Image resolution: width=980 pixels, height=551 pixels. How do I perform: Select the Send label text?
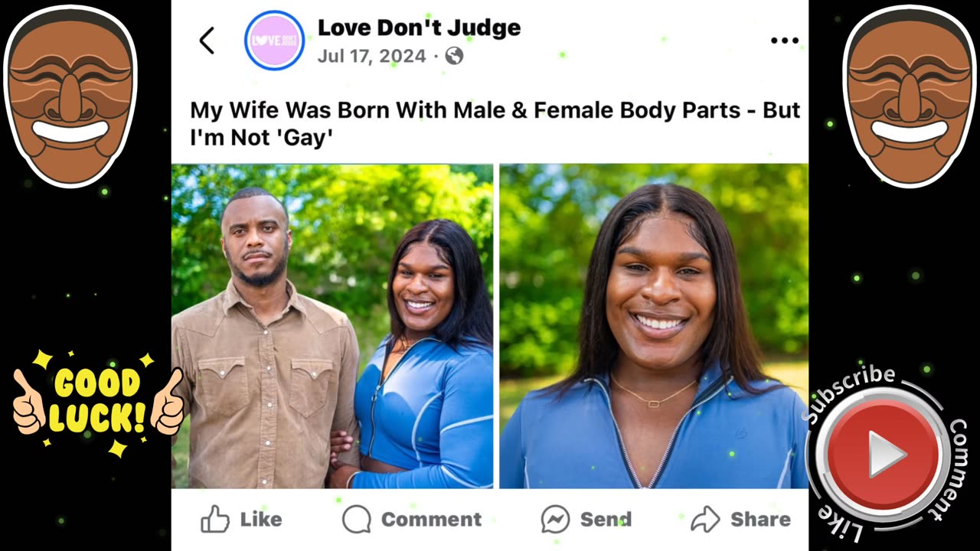pos(606,520)
